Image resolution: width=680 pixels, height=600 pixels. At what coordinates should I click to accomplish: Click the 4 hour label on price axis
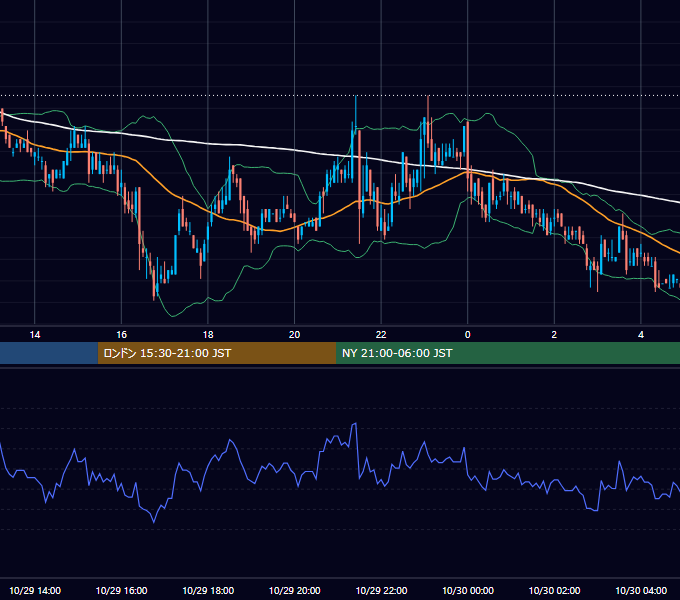(x=641, y=335)
